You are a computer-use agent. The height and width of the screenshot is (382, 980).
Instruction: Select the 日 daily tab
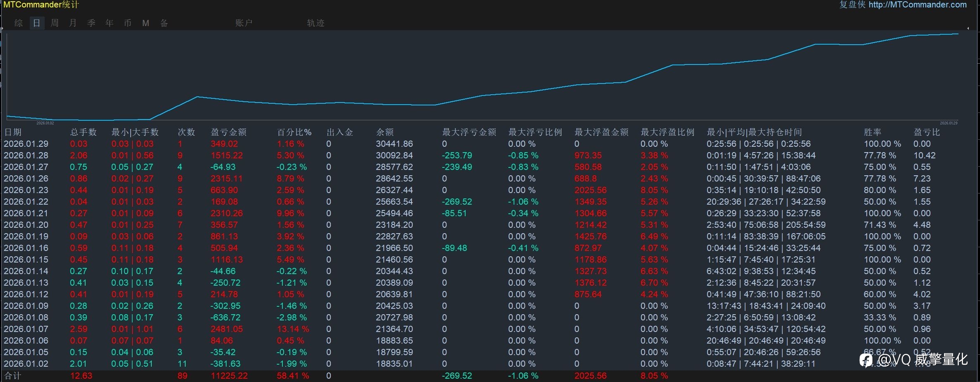[x=37, y=23]
